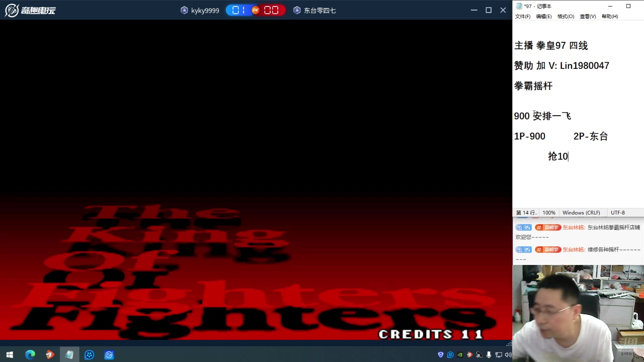644x362 pixels.
Task: Click the first 东台林铭 chat username
Action: coord(574,227)
